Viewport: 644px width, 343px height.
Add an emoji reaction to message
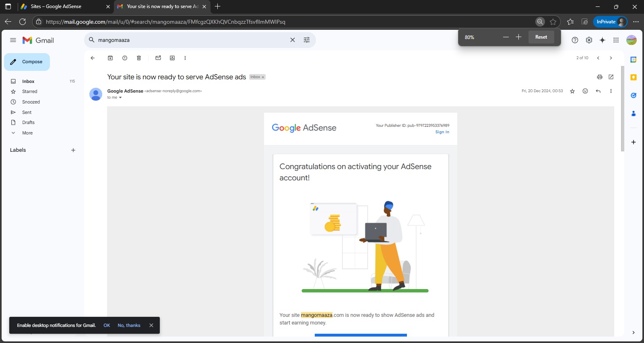585,91
